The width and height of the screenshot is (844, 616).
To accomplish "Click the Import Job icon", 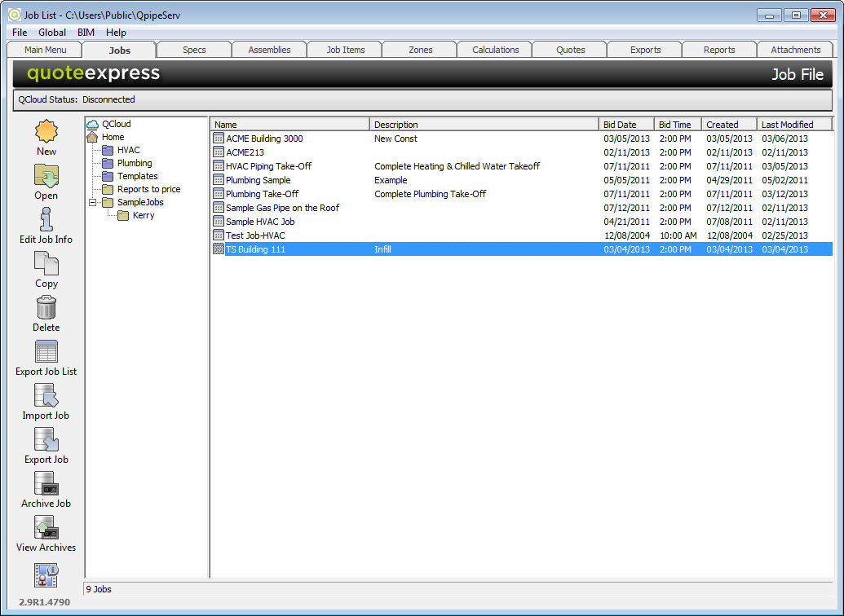I will pos(46,396).
